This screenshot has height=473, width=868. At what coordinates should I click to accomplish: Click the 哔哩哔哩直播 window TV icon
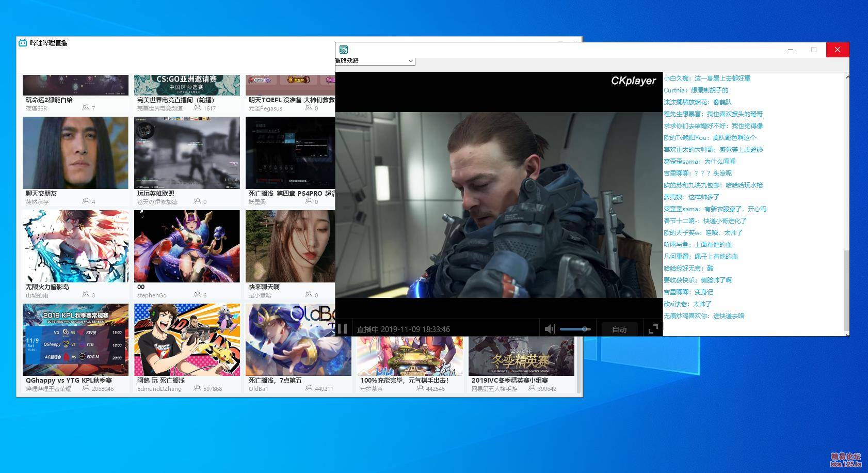(23, 43)
